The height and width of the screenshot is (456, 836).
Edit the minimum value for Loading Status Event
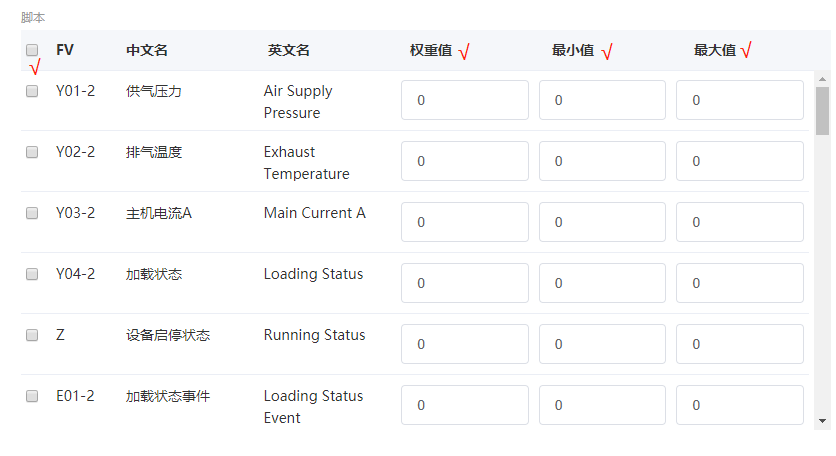tap(602, 405)
